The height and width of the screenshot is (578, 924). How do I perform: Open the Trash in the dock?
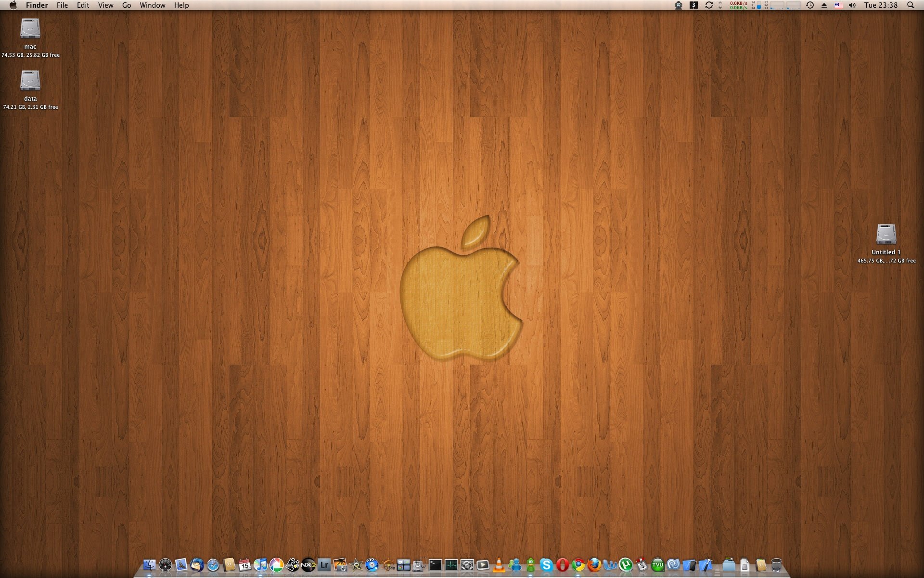pos(776,565)
